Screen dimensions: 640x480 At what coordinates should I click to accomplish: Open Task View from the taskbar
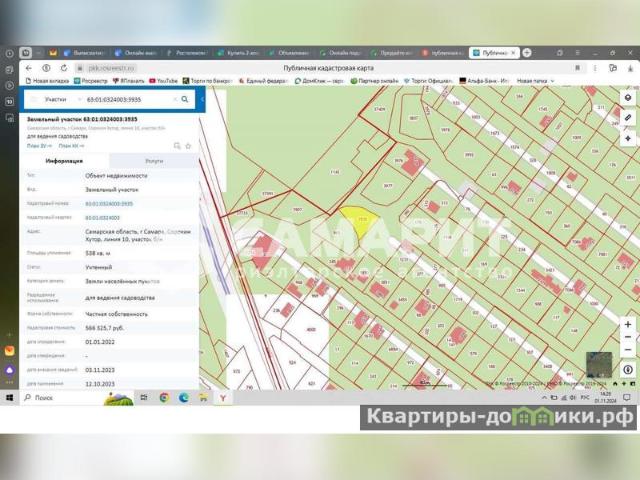click(144, 398)
